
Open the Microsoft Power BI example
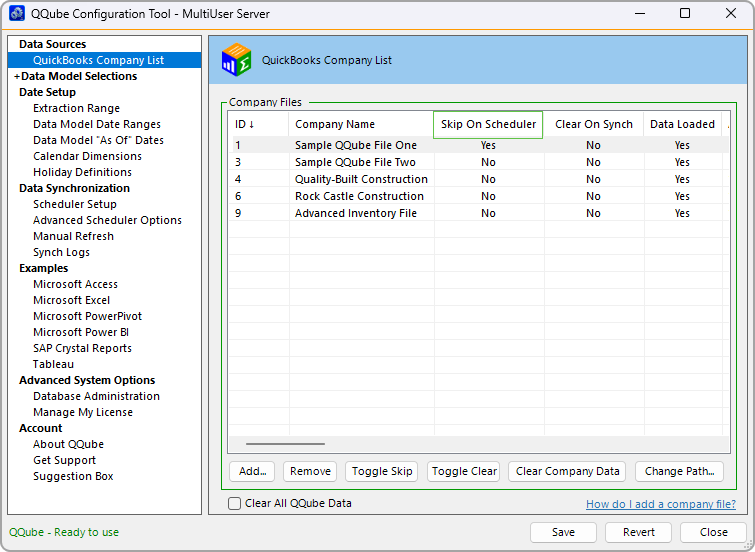tap(81, 332)
